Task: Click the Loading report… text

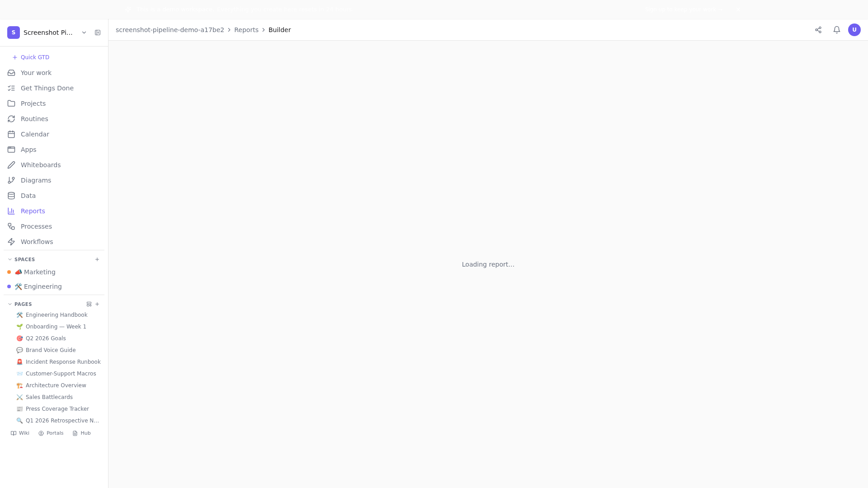Action: click(488, 264)
